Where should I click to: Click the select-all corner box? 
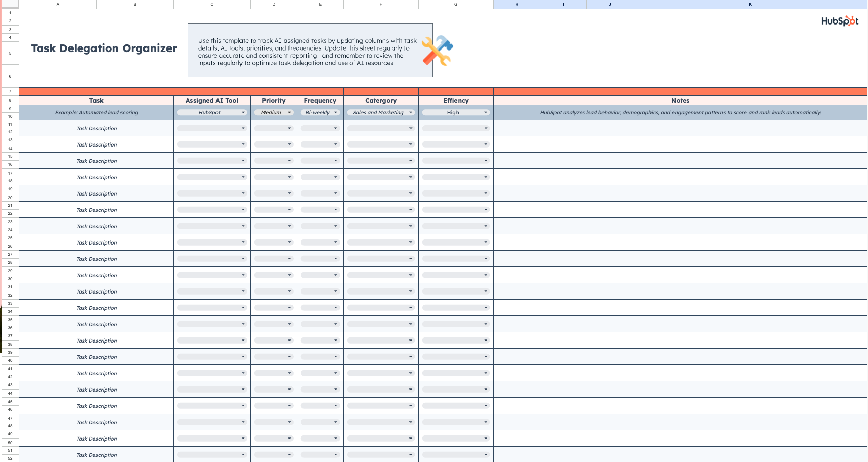10,4
